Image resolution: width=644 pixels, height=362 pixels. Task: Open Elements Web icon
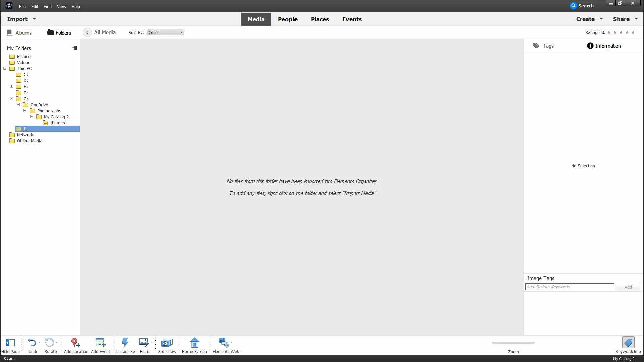click(x=224, y=343)
